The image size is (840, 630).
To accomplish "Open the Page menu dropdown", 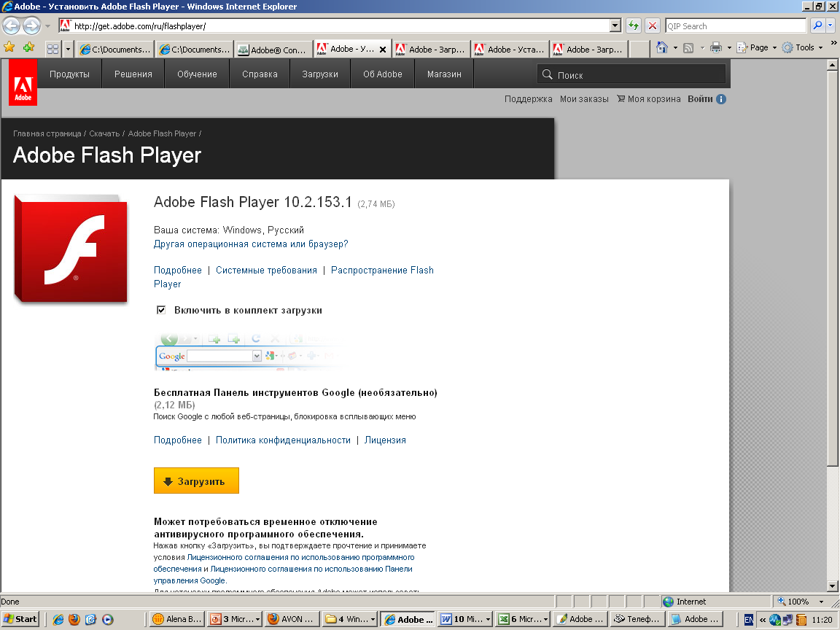I will click(x=756, y=47).
